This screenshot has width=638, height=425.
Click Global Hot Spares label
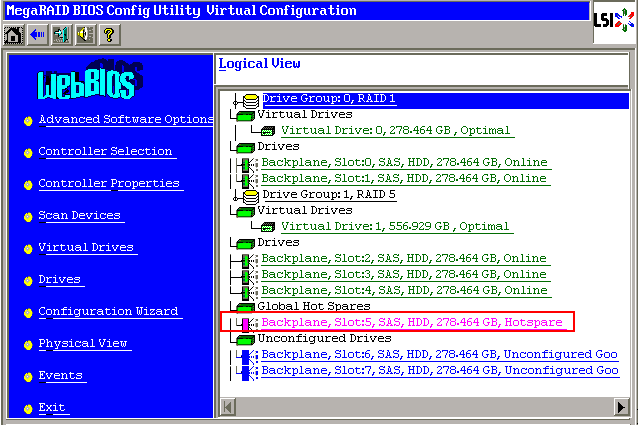coord(314,307)
